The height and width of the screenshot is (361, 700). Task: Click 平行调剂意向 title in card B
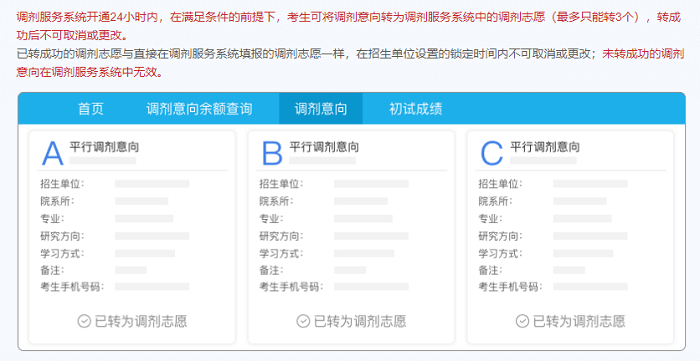coord(324,147)
